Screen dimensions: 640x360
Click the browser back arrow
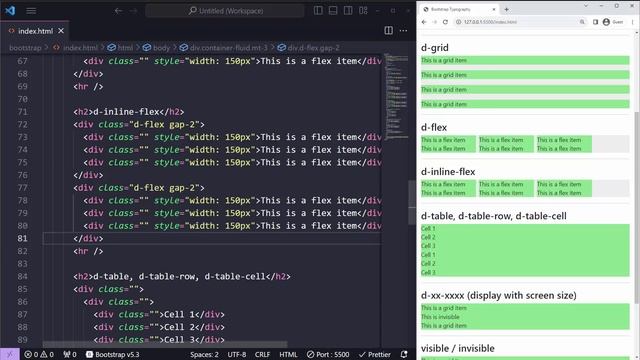pos(424,22)
